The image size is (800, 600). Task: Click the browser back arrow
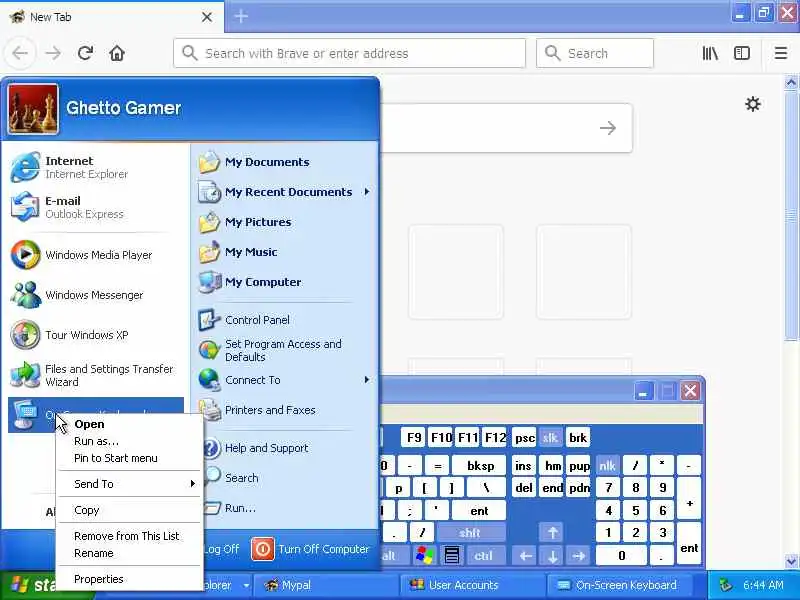20,53
